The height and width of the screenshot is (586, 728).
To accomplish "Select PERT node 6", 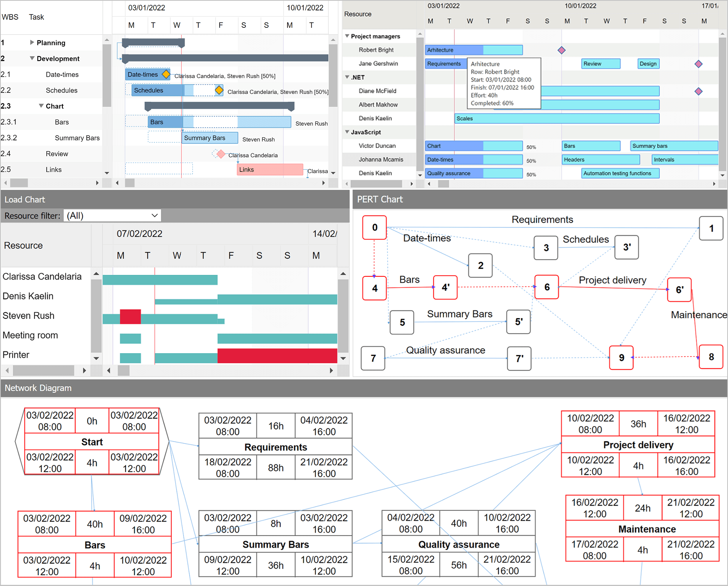I will [x=546, y=287].
